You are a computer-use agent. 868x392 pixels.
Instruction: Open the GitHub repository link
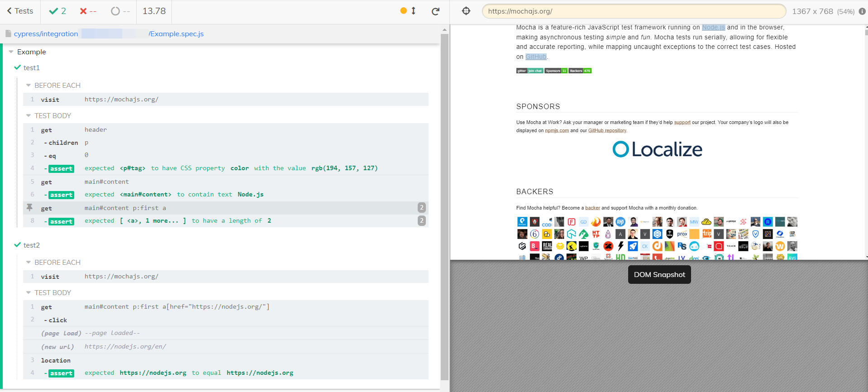pos(607,131)
